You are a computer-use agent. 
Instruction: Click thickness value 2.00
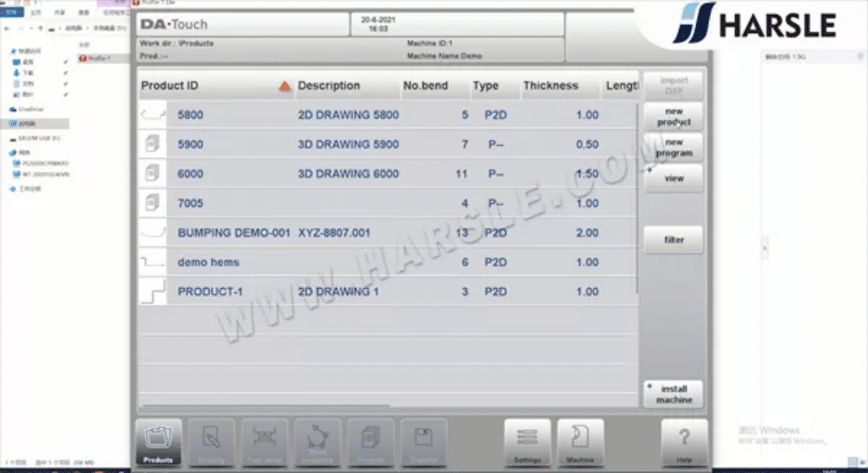(587, 233)
